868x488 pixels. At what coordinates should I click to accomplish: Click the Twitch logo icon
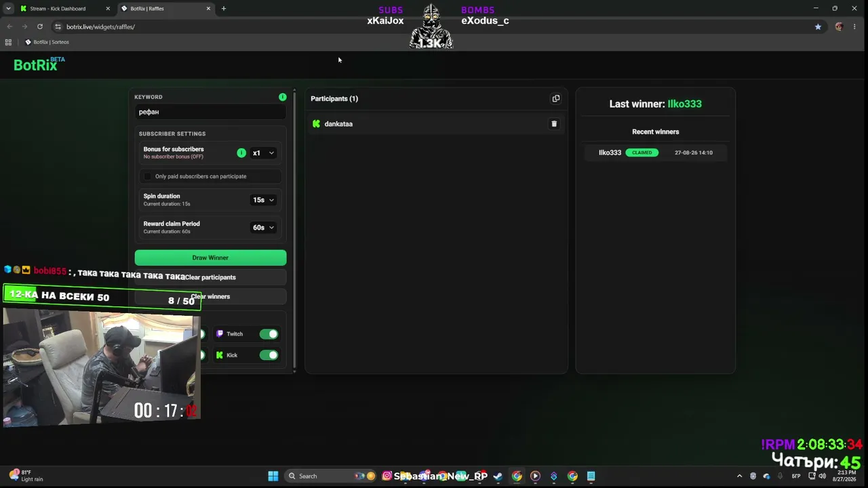pos(220,334)
